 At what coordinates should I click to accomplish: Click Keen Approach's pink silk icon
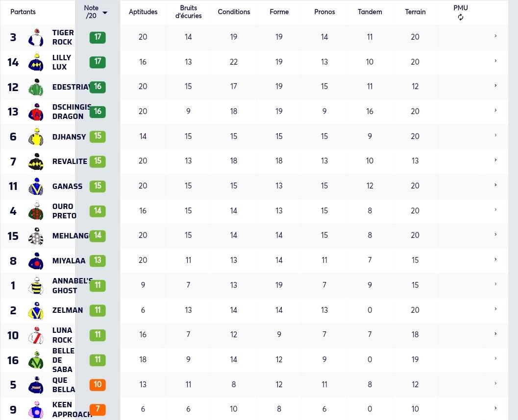coord(36,410)
